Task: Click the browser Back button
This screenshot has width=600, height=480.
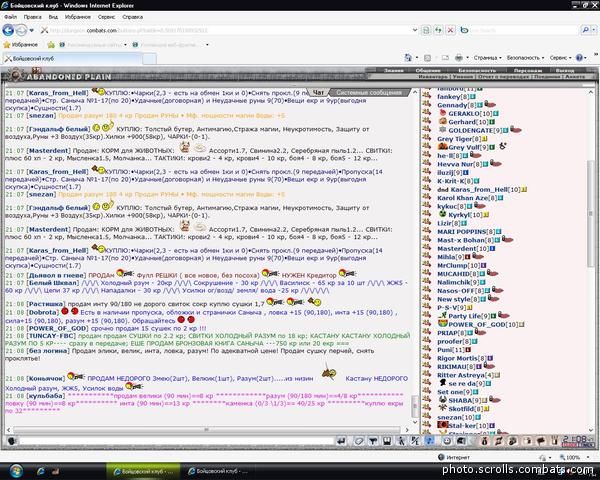Action: [x=8, y=30]
